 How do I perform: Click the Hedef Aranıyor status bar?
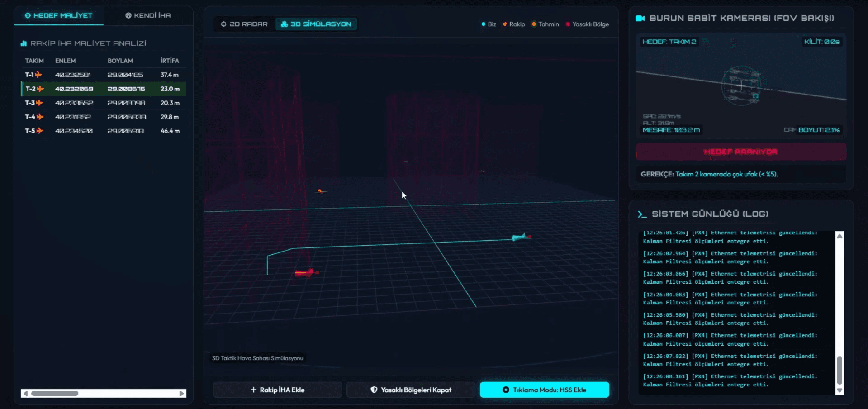tap(741, 152)
